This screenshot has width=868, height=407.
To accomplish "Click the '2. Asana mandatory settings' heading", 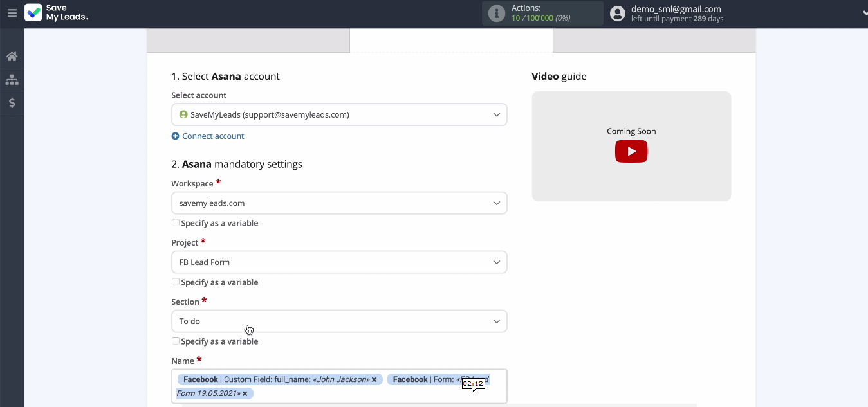I will 237,164.
